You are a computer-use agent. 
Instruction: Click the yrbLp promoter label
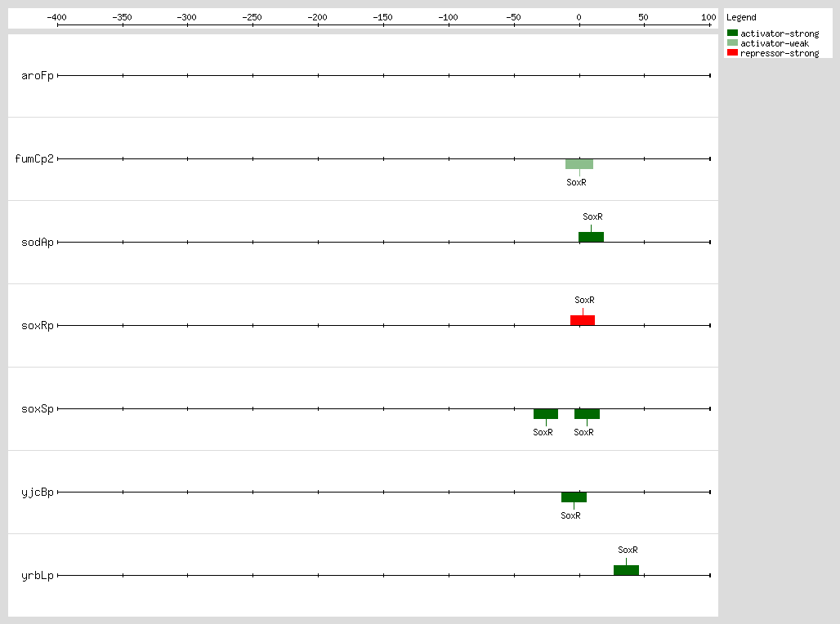tap(38, 576)
